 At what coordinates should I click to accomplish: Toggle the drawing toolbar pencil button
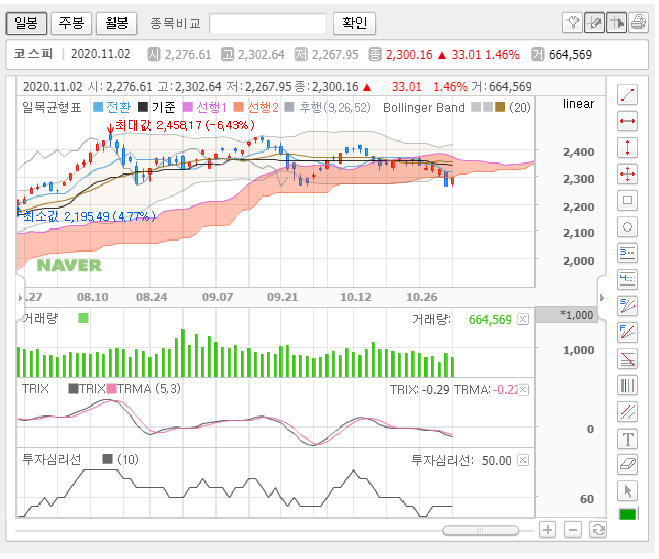594,22
